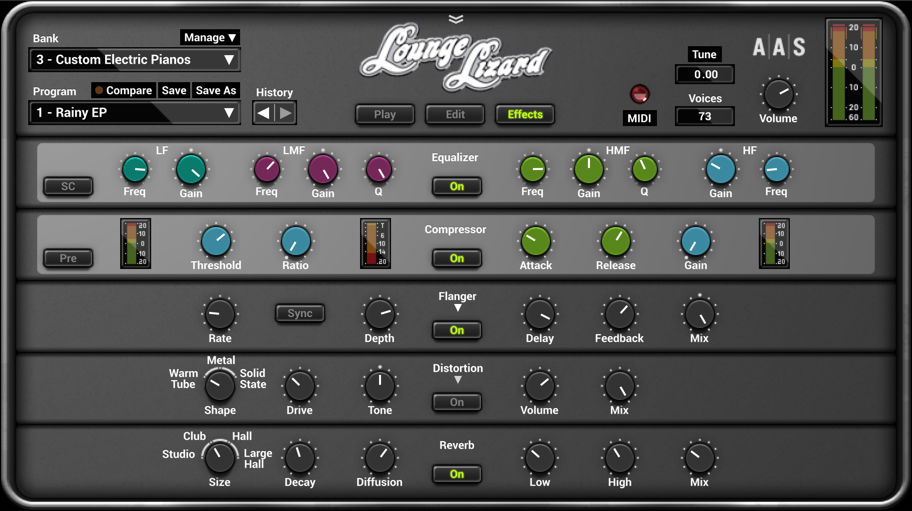Image resolution: width=912 pixels, height=511 pixels.
Task: Click the LF Freq knob
Action: (135, 169)
